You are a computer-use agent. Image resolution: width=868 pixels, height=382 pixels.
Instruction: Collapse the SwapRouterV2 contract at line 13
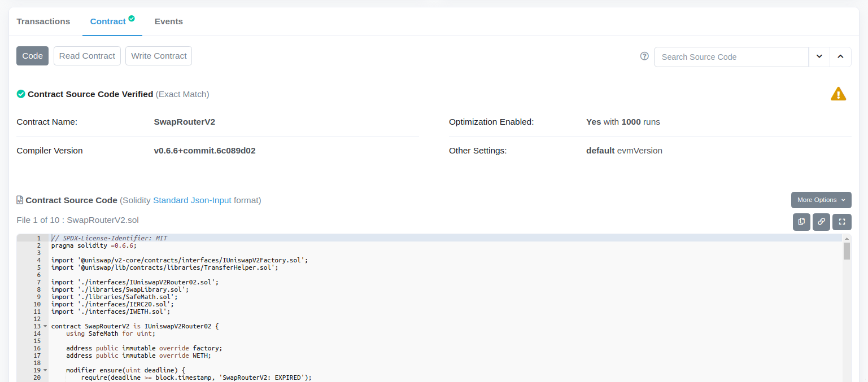45,326
